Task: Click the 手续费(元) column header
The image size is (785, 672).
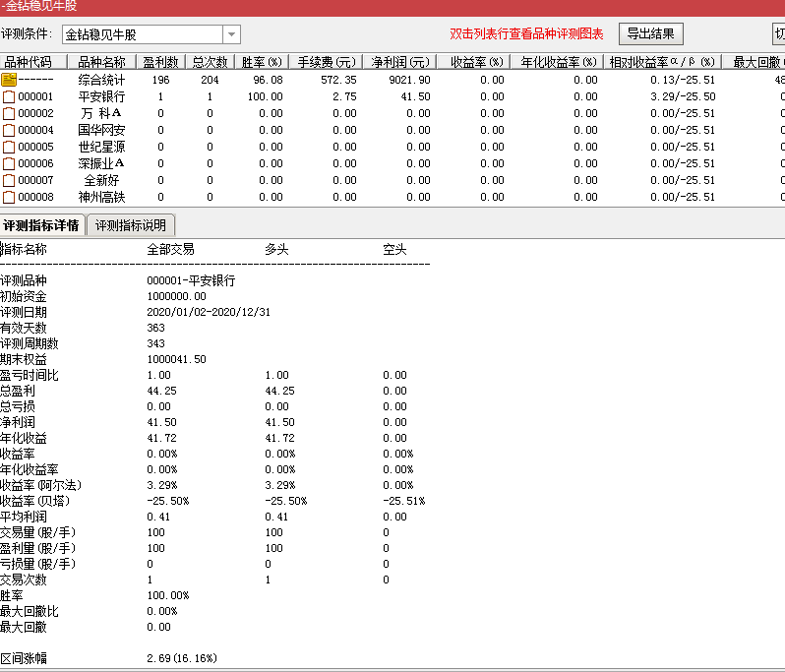Action: (328, 62)
